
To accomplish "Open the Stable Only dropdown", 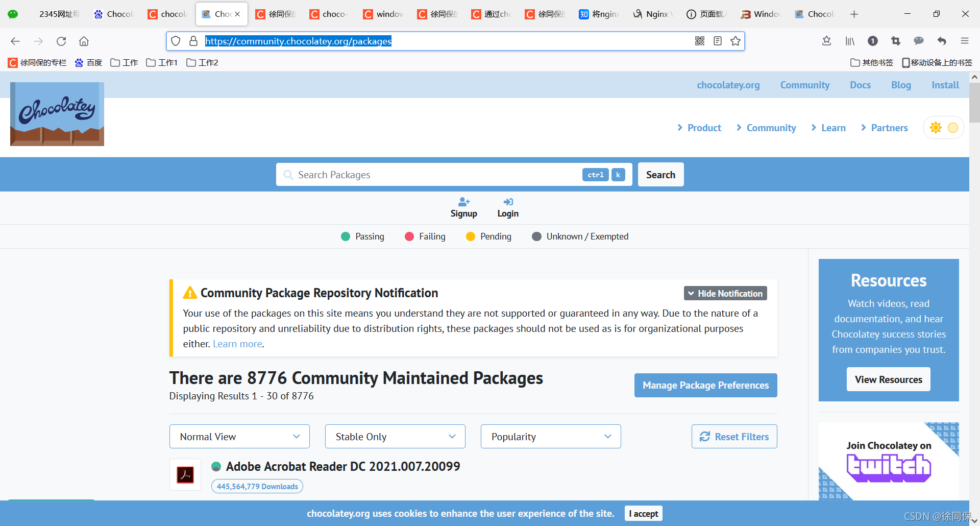I will point(395,437).
